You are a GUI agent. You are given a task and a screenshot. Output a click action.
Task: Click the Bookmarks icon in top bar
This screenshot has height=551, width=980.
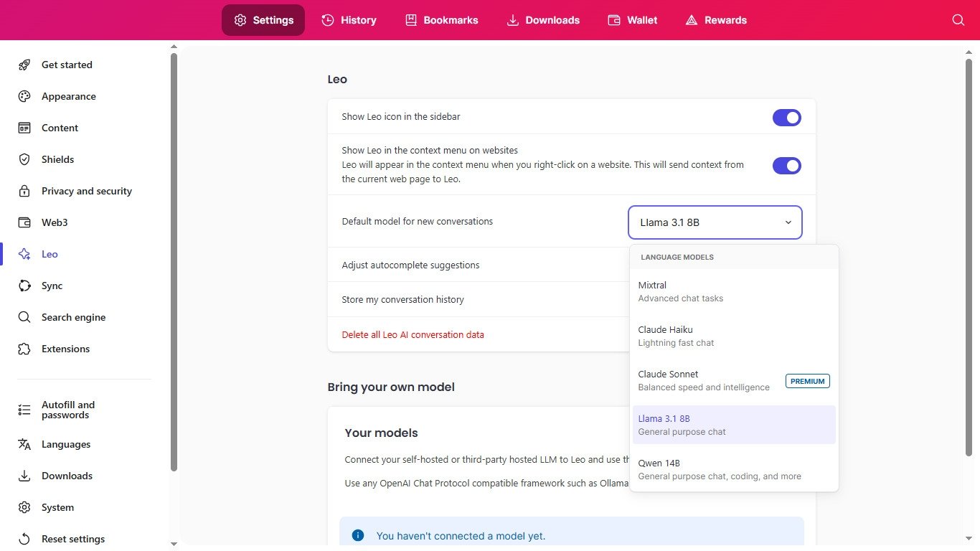point(411,20)
